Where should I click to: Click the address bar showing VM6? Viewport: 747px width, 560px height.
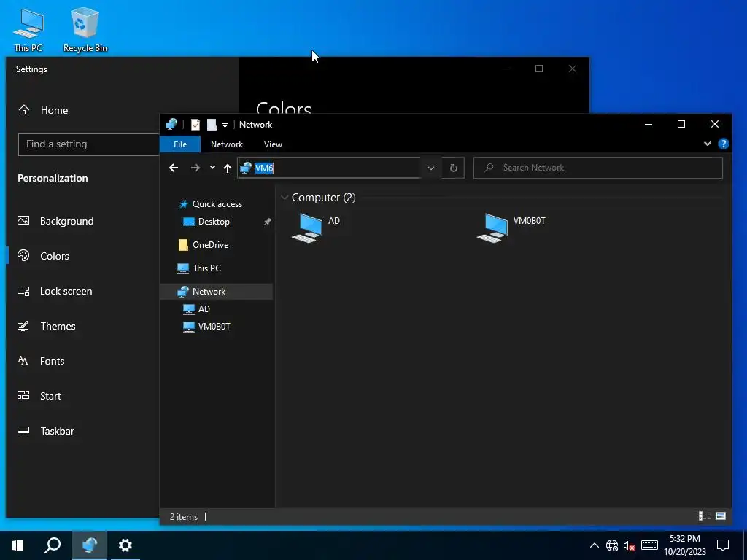pos(329,168)
